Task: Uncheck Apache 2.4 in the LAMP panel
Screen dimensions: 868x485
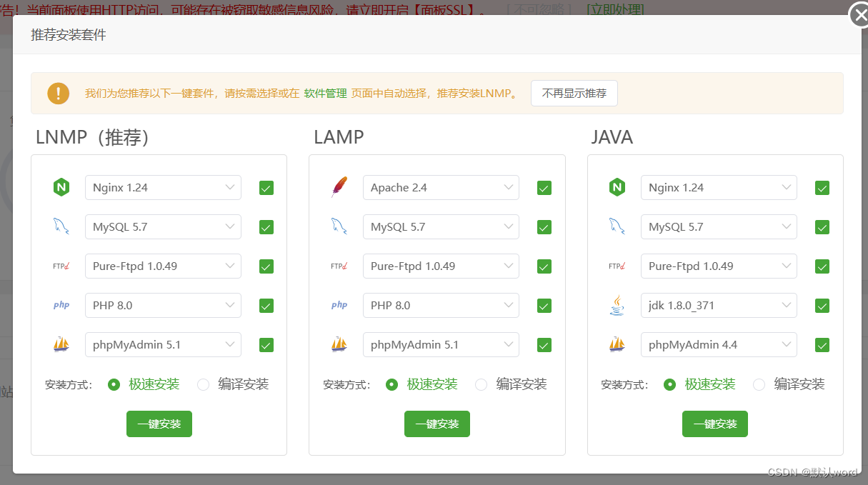Action: [x=544, y=189]
